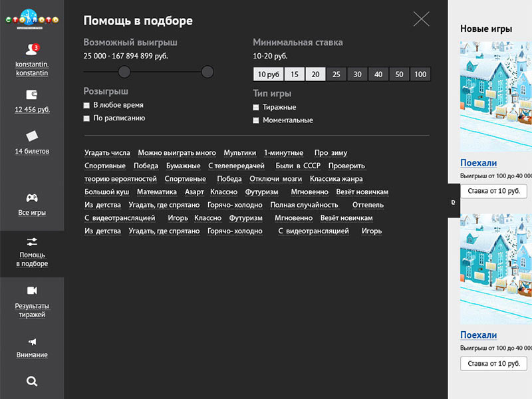Screen dimensions: 532x399
Task: Toggle the Моментальные checkbox
Action: [256, 120]
